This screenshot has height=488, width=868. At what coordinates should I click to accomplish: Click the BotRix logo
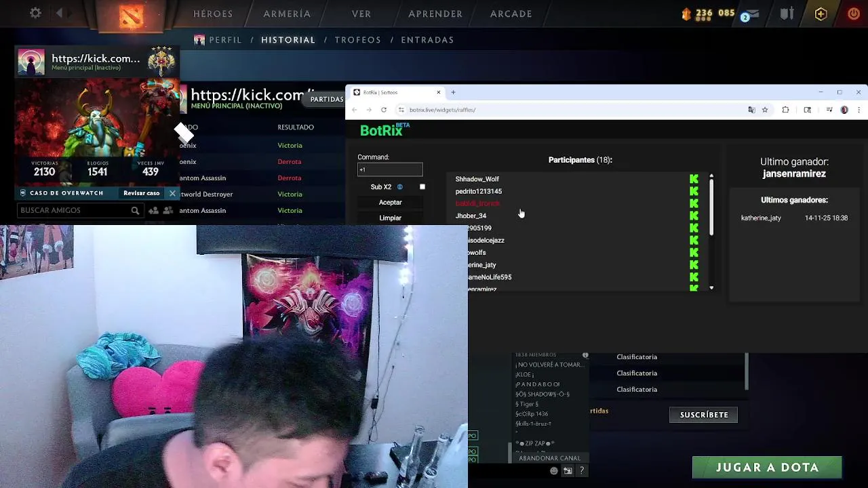pos(384,130)
